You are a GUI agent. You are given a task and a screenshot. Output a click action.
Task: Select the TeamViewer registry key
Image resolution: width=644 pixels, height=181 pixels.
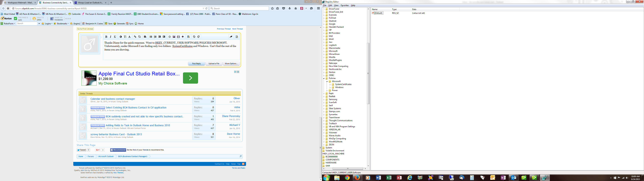pyautogui.click(x=334, y=117)
